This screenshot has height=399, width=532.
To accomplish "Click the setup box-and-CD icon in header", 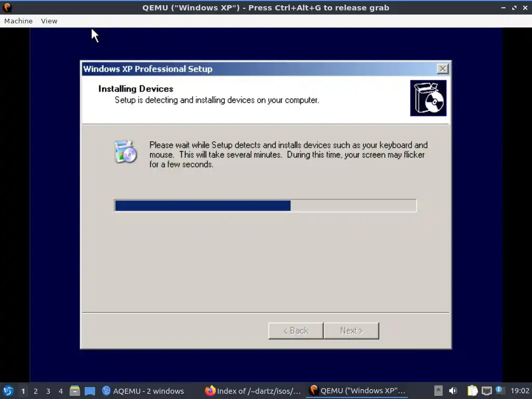I will point(428,98).
